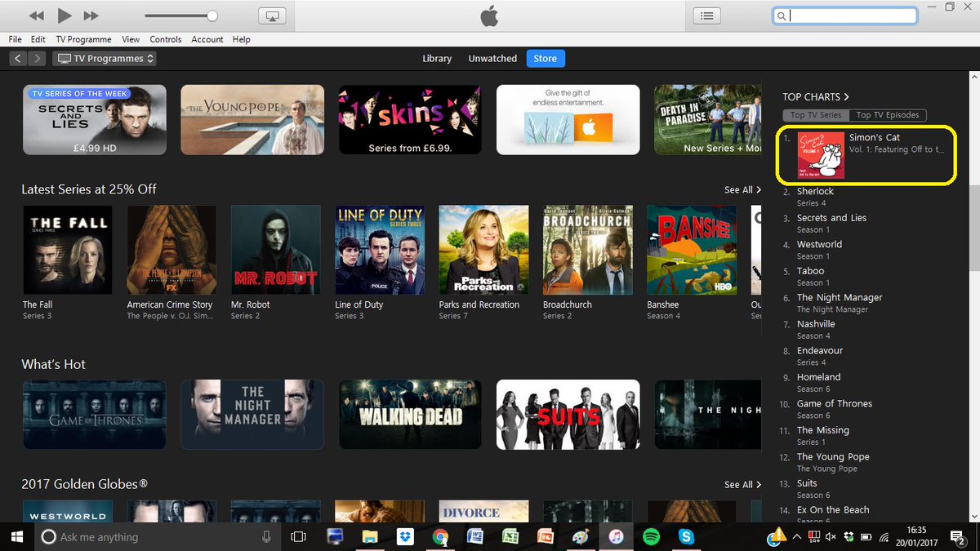Click the Cortana microphone icon
This screenshot has width=980, height=551.
tap(266, 536)
